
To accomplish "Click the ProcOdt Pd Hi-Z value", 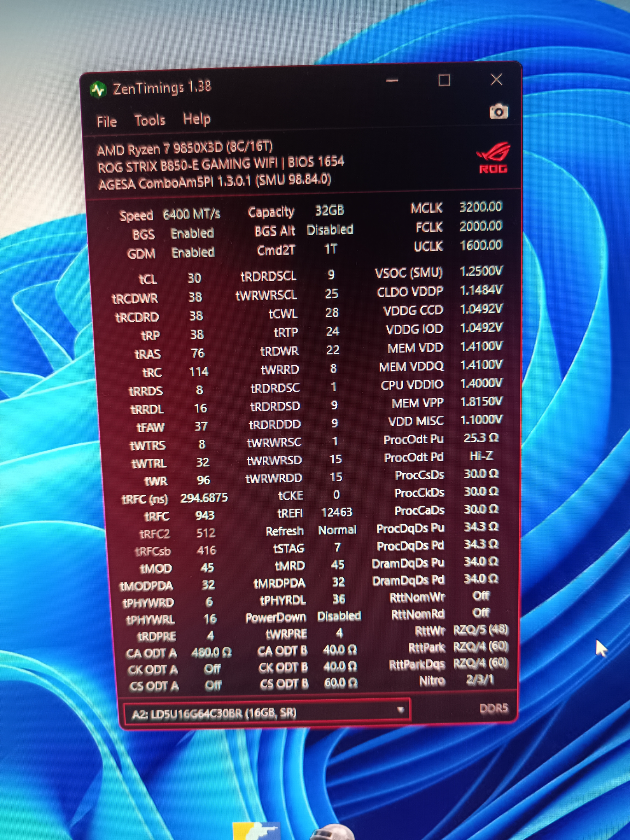I will [x=481, y=455].
